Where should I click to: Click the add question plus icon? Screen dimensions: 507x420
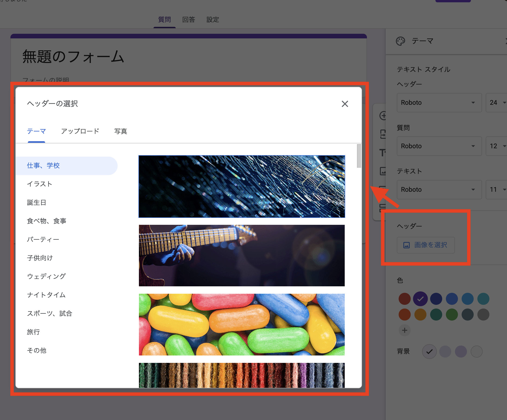383,116
